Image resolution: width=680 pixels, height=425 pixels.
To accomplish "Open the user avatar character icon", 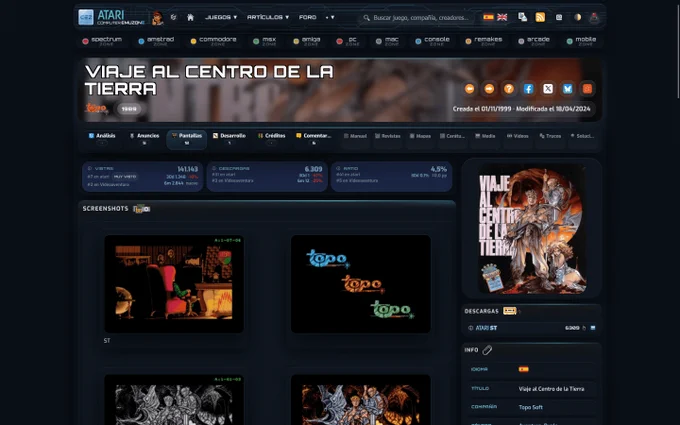I will pyautogui.click(x=157, y=17).
